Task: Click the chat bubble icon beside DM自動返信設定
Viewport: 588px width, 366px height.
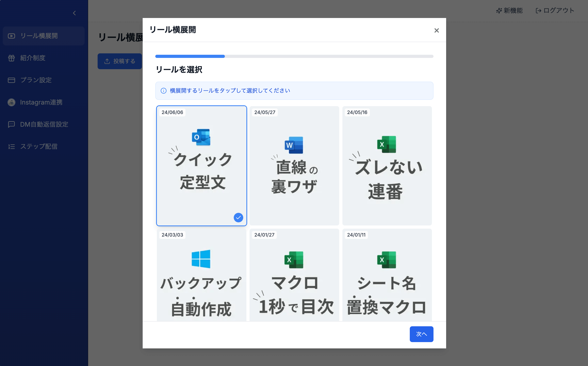Action: click(x=11, y=125)
